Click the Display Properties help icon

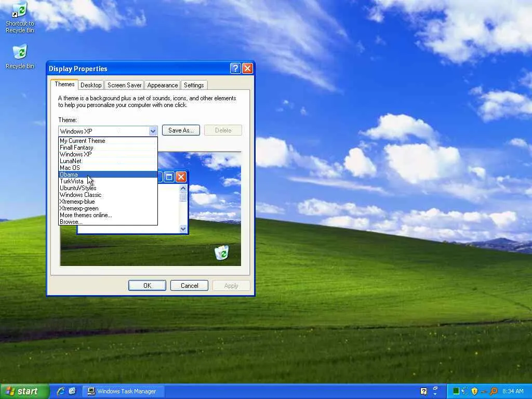pyautogui.click(x=235, y=69)
